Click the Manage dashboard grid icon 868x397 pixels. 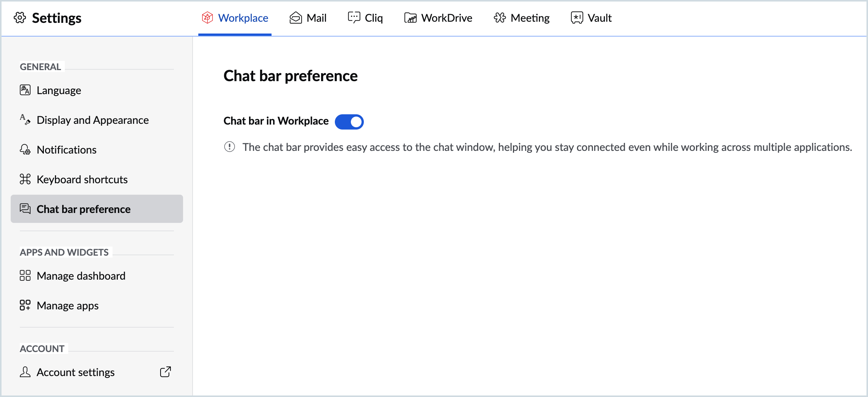25,275
